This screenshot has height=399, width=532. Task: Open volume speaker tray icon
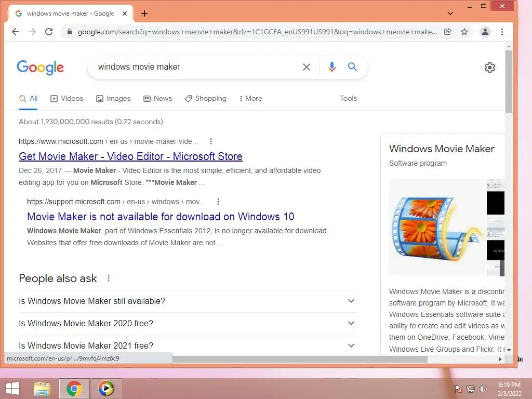[483, 389]
